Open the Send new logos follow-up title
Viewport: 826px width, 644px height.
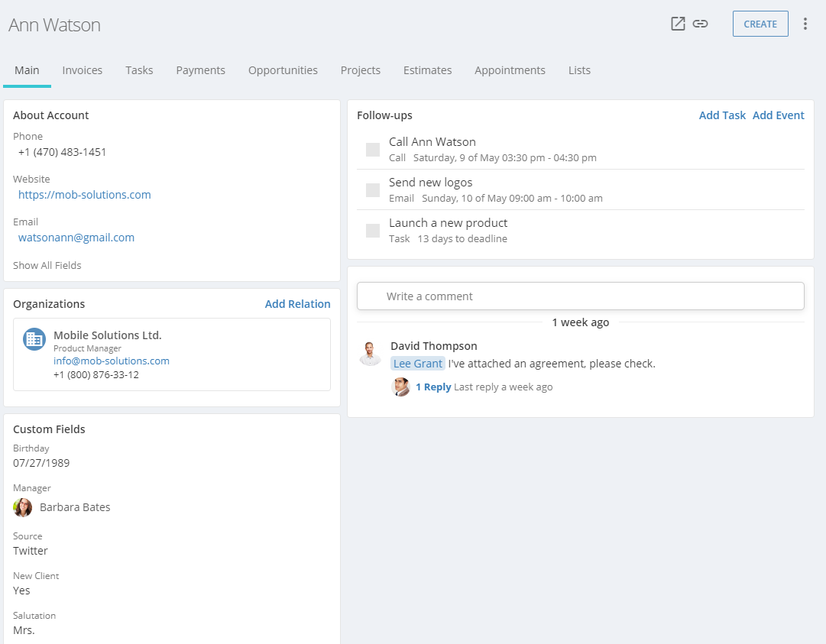pos(431,183)
